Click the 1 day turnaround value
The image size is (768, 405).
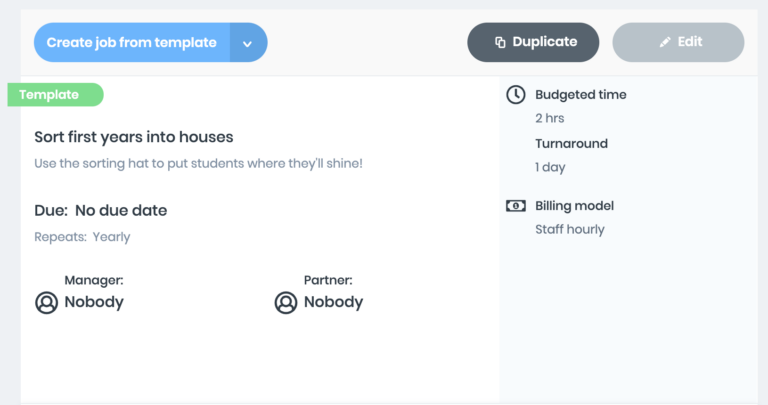[550, 167]
